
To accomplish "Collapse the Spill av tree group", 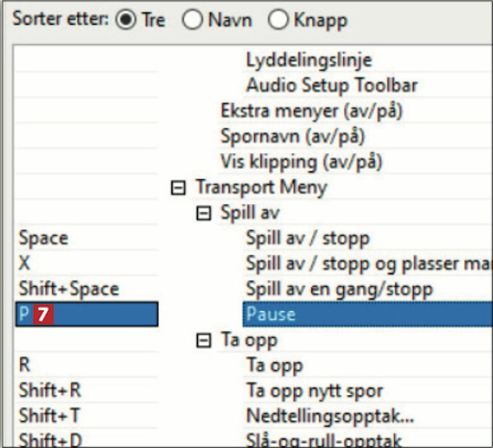I will click(x=203, y=213).
